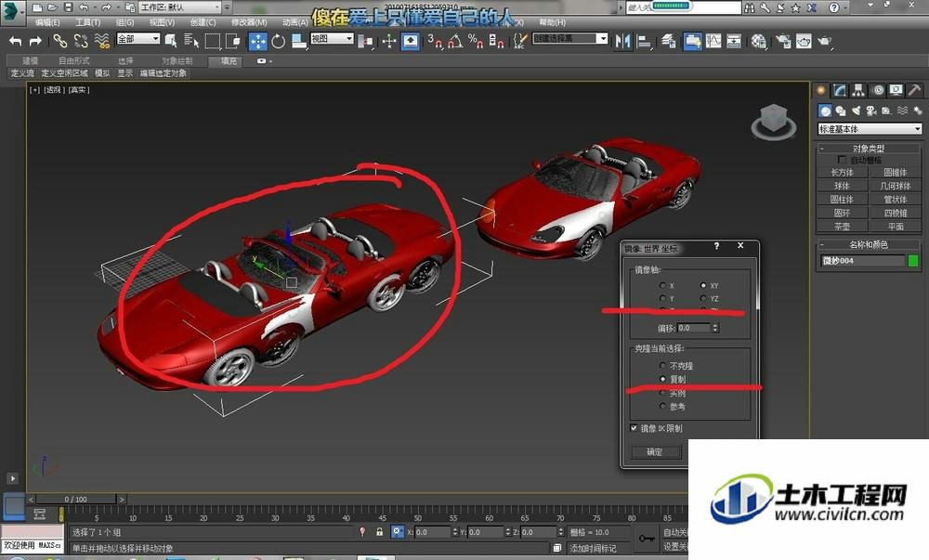The image size is (929, 560).
Task: Select the Unlink selection tool
Action: click(81, 41)
